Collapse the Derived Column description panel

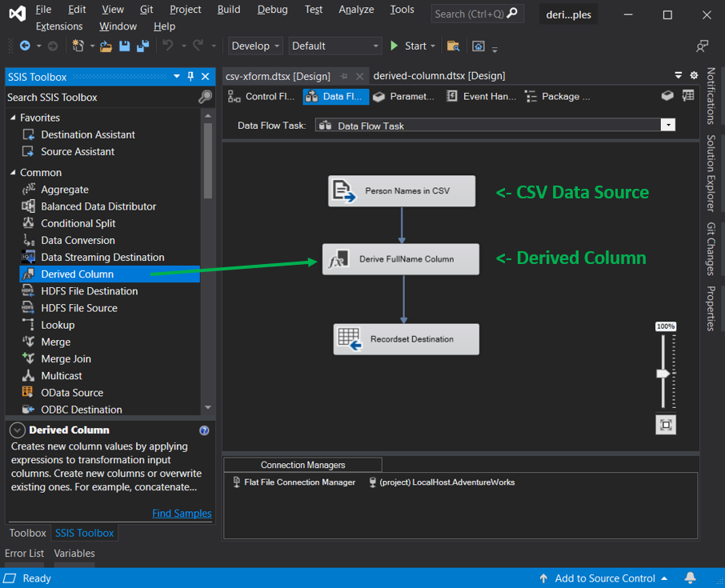tap(18, 430)
